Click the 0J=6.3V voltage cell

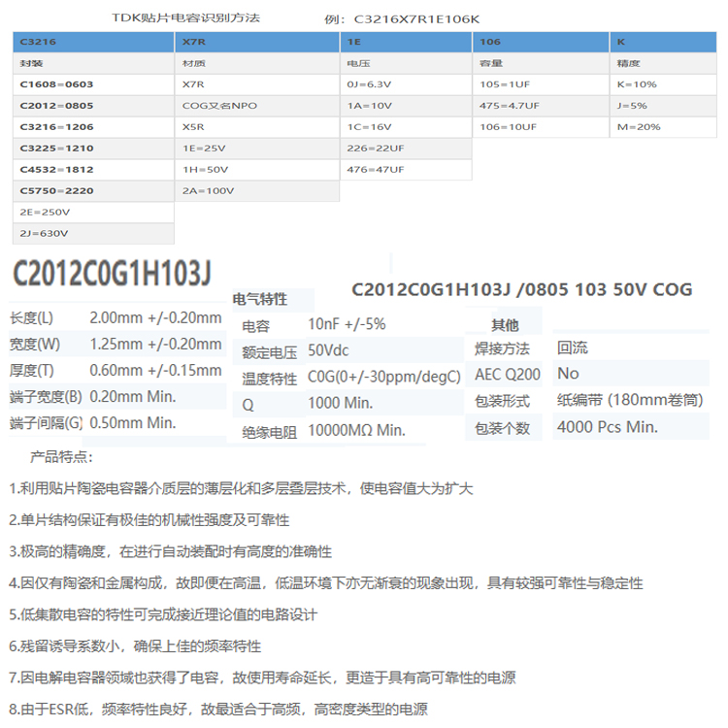click(367, 84)
